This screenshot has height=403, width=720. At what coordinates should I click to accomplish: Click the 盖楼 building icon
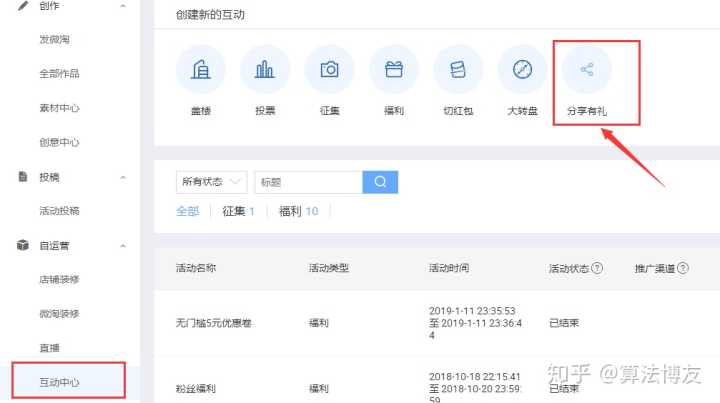(x=201, y=70)
